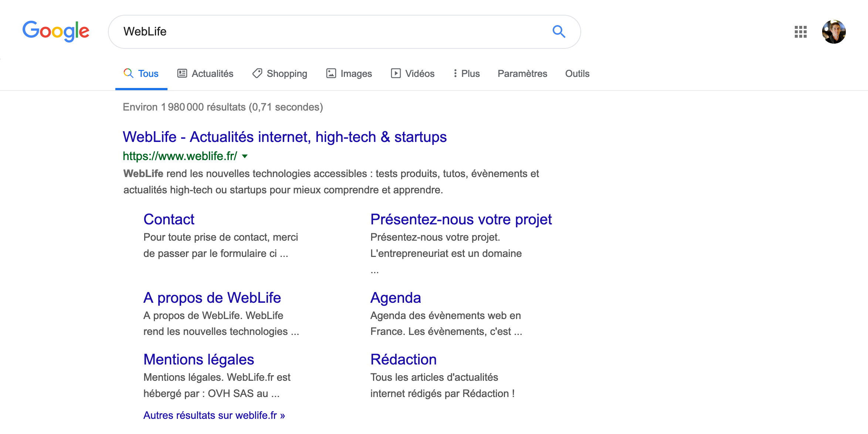Open A propos de WebLife sitelink

click(212, 298)
